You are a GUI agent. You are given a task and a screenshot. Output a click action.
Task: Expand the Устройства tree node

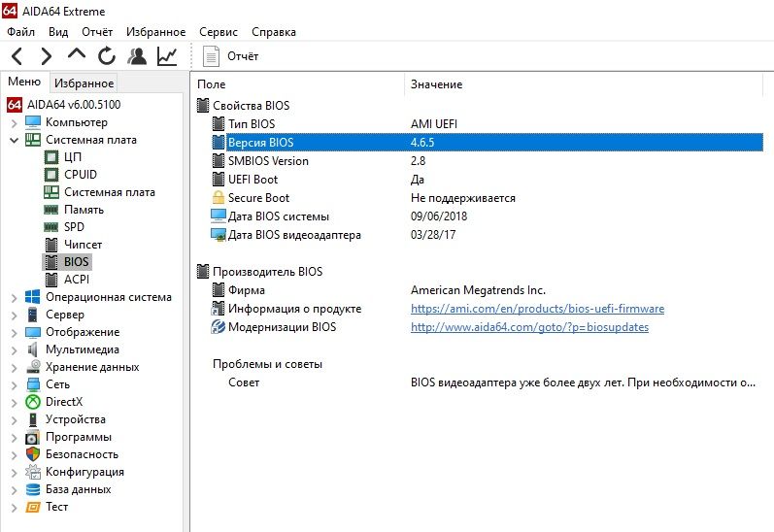(x=14, y=420)
